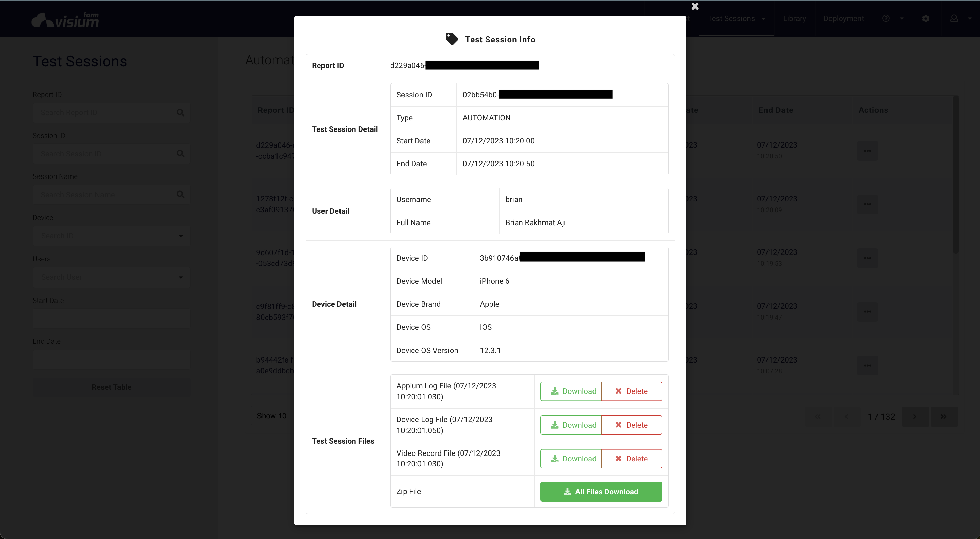
Task: Click the page indicator 1 / 132
Action: tap(881, 417)
